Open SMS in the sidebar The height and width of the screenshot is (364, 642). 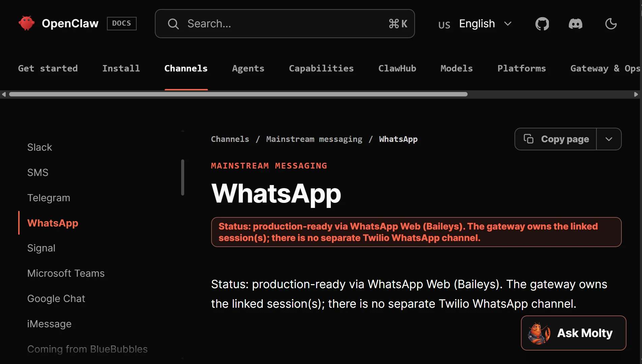(38, 173)
